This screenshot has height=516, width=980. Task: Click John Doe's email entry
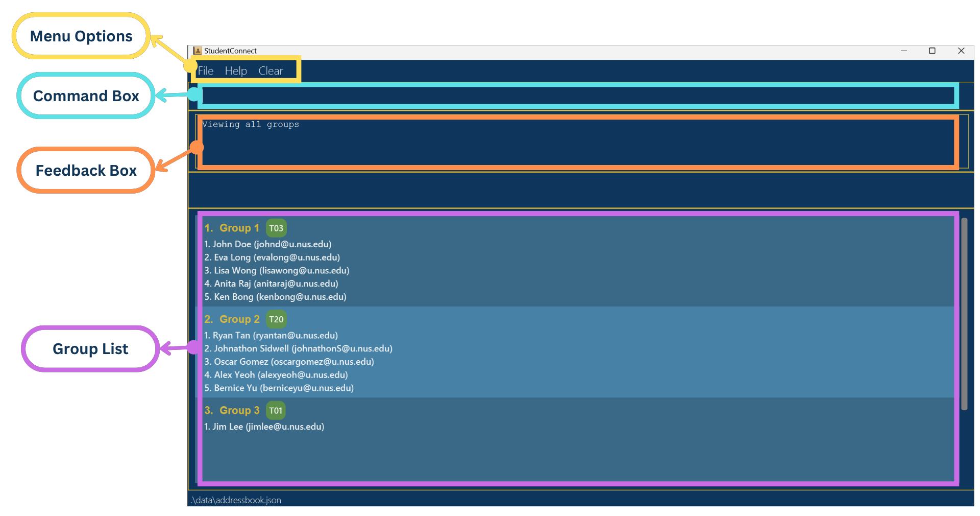[x=267, y=244]
